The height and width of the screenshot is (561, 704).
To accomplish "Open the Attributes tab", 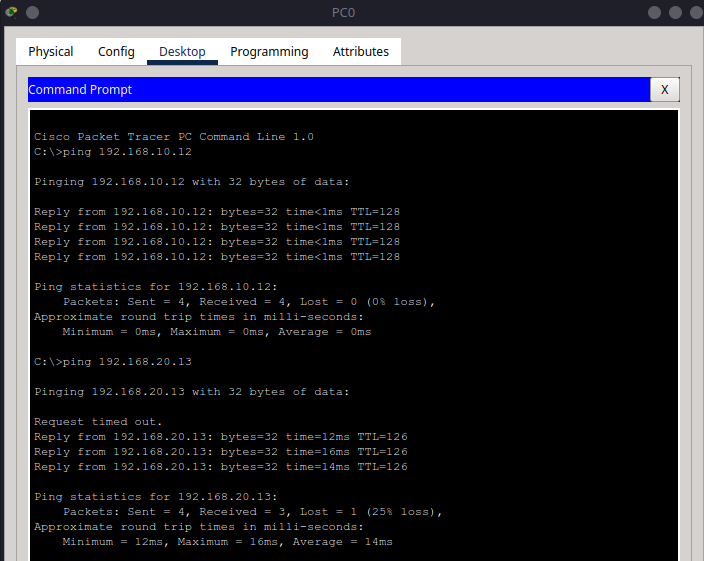I will (x=361, y=52).
